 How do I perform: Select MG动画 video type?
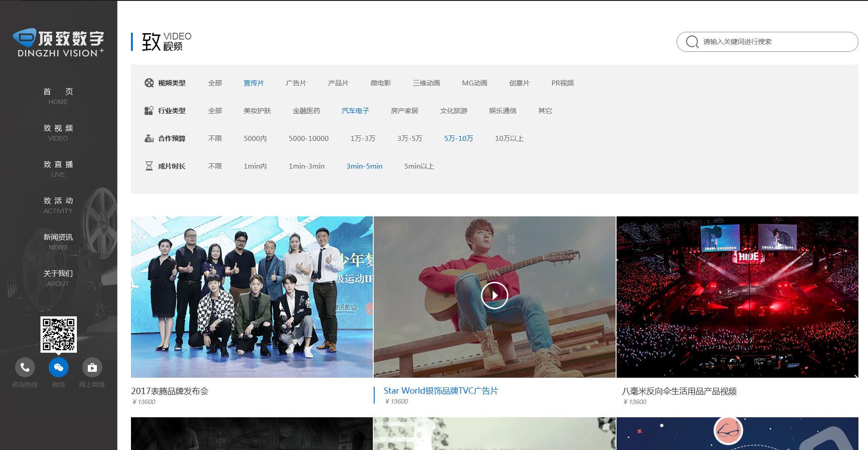(474, 83)
